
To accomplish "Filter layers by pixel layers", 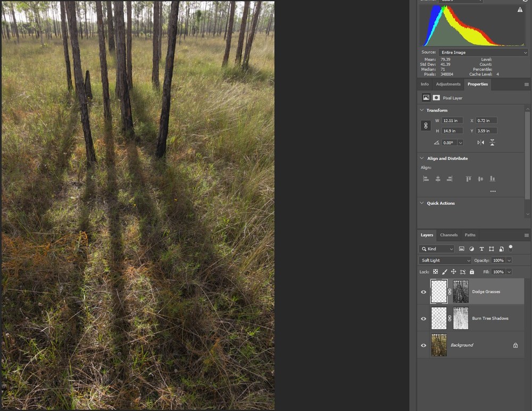I will (x=461, y=249).
